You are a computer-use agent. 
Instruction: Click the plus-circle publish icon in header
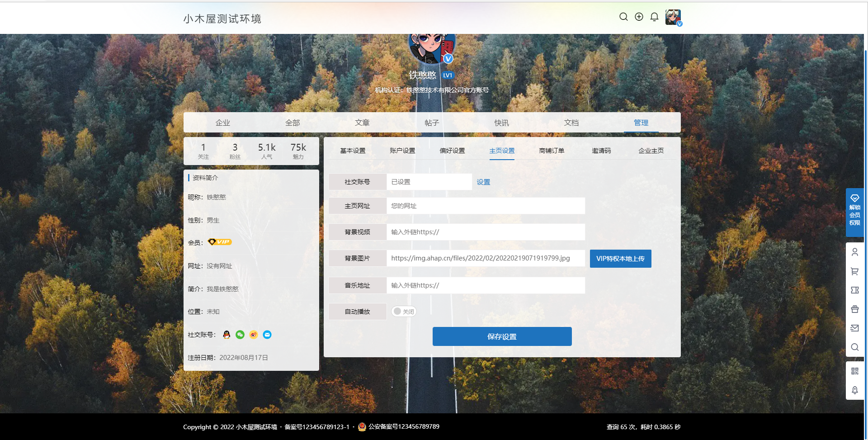639,17
